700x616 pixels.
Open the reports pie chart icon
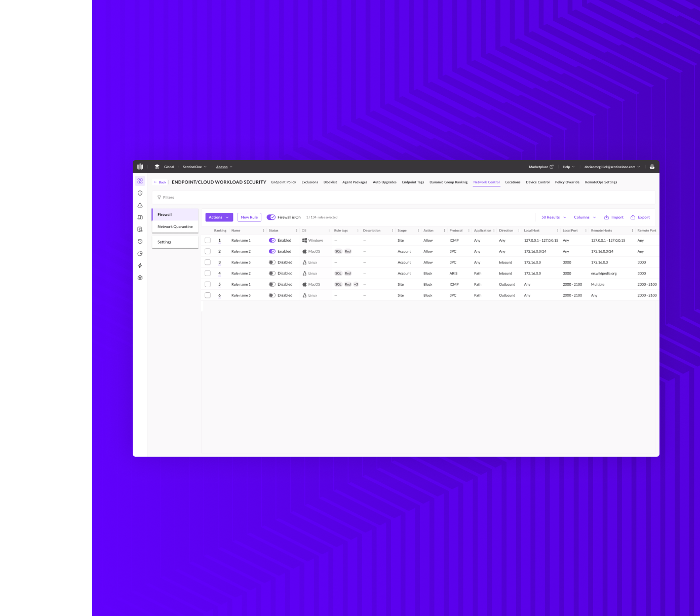pyautogui.click(x=140, y=253)
